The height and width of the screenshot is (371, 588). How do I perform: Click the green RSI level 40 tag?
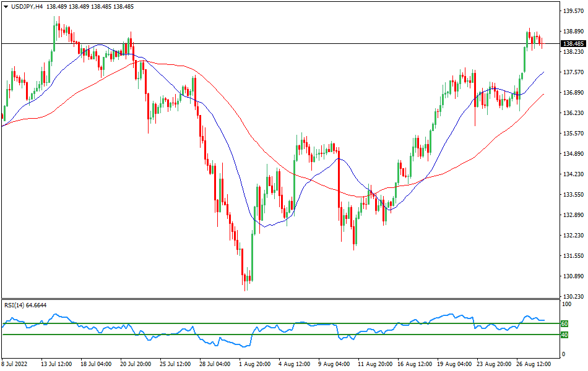(x=564, y=335)
